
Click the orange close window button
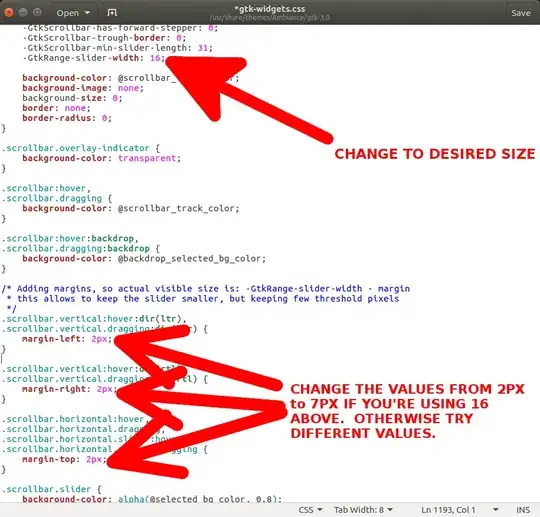[x=9, y=13]
